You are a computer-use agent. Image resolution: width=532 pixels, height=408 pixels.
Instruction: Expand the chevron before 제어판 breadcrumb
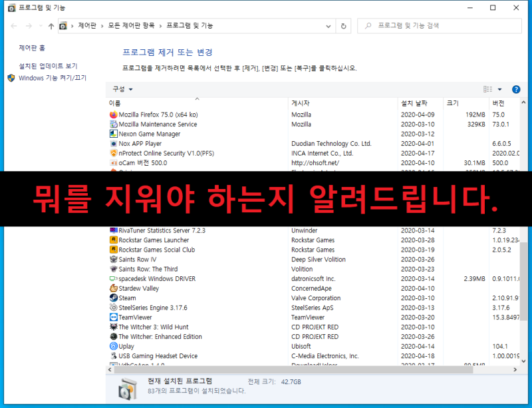[x=72, y=26]
